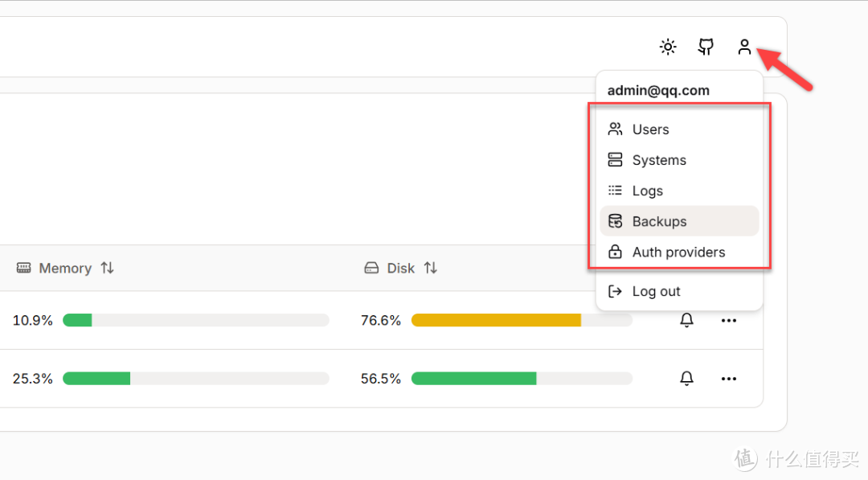The height and width of the screenshot is (480, 868).
Task: Click the bell icon for 76.6% disk row
Action: click(686, 320)
